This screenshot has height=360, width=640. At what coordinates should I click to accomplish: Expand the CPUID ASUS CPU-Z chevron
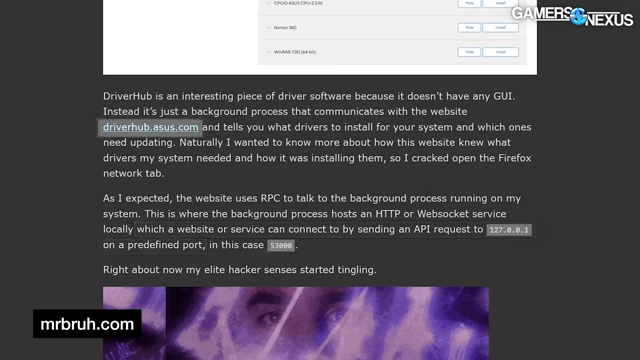pyautogui.click(x=269, y=3)
